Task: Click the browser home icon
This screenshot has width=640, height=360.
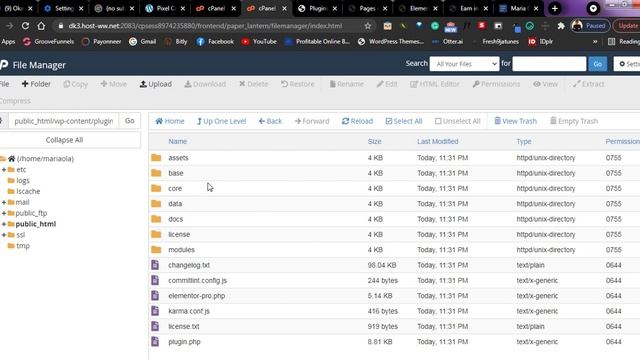Action: (x=41, y=26)
